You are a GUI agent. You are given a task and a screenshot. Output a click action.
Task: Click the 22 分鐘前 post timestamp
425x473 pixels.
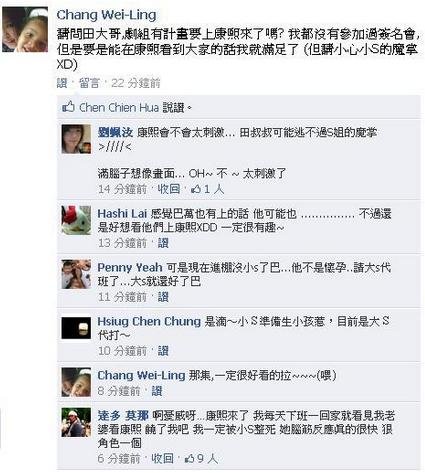coord(136,83)
